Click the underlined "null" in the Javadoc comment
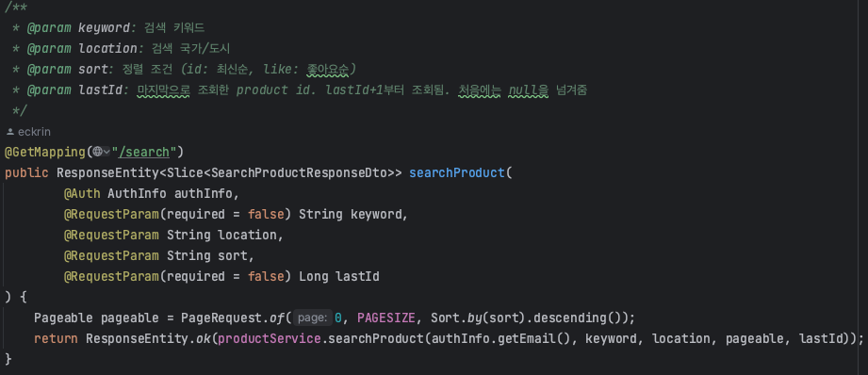Screen dimensions: 868x375 click(x=524, y=90)
